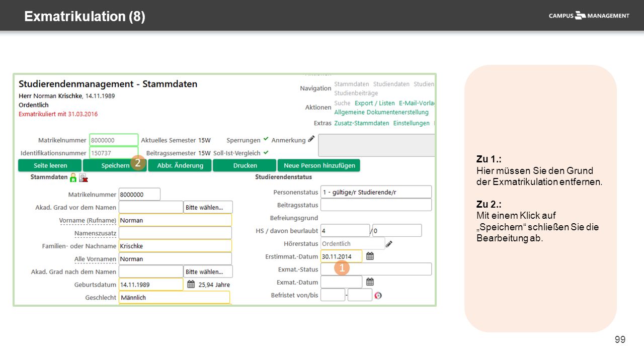
Task: Open the Studienbeiträge navigation link
Action: [x=356, y=93]
